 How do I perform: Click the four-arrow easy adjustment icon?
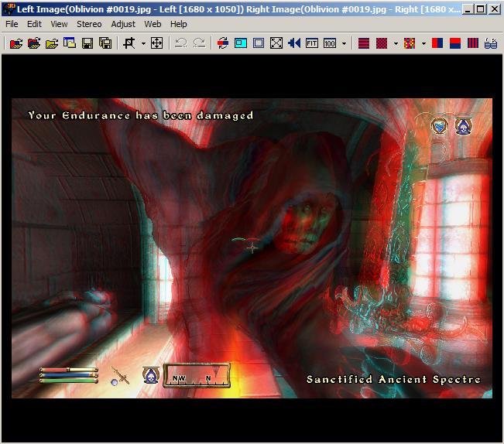[156, 43]
